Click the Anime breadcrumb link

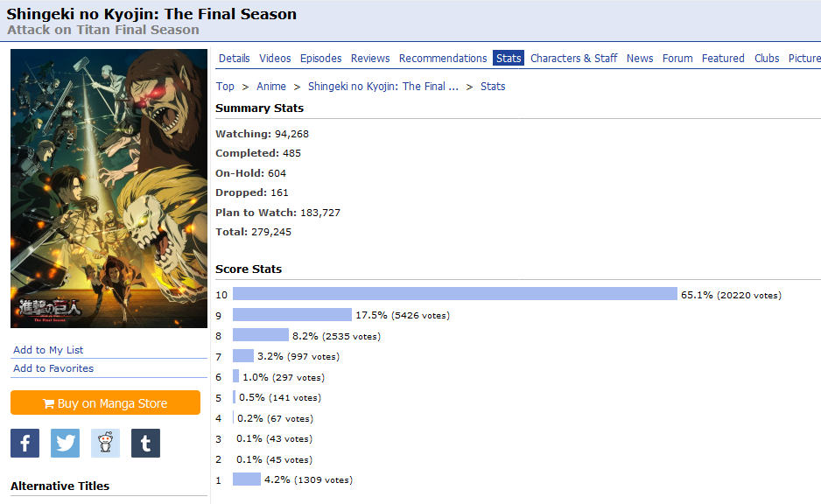pyautogui.click(x=271, y=87)
